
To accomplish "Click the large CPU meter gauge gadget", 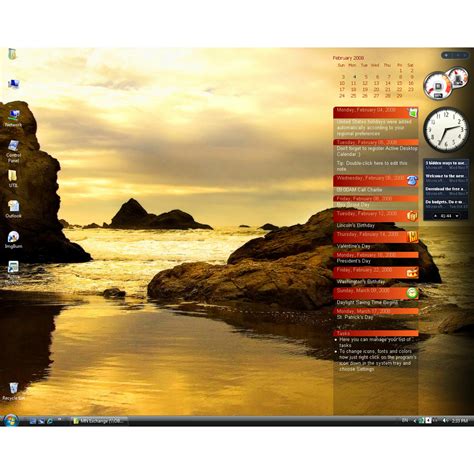I will 437,86.
